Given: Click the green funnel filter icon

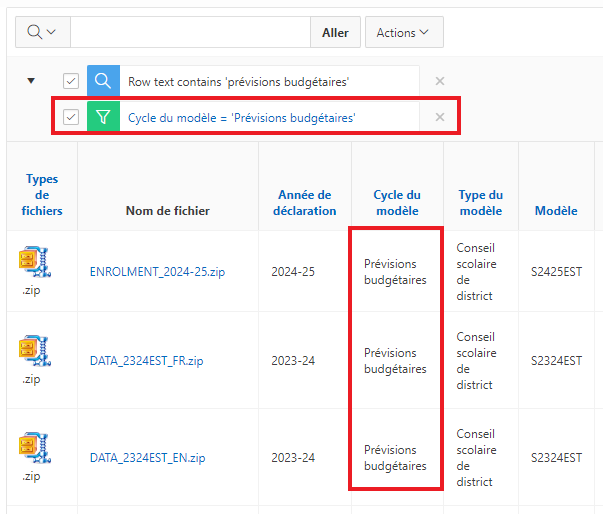Looking at the screenshot, I should point(103,117).
